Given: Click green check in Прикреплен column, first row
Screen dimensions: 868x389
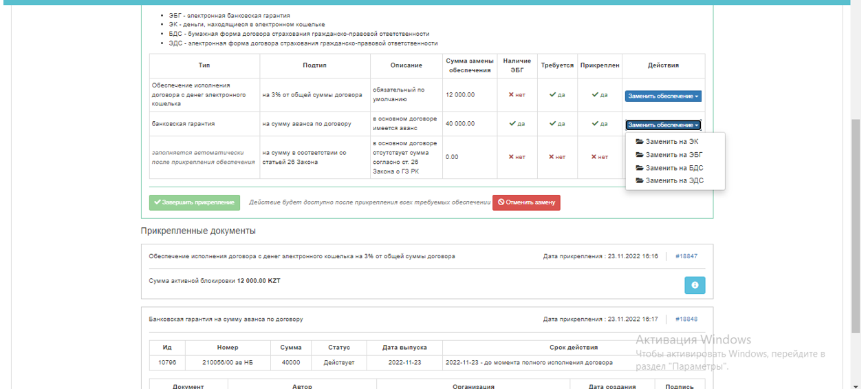Looking at the screenshot, I should pos(595,95).
